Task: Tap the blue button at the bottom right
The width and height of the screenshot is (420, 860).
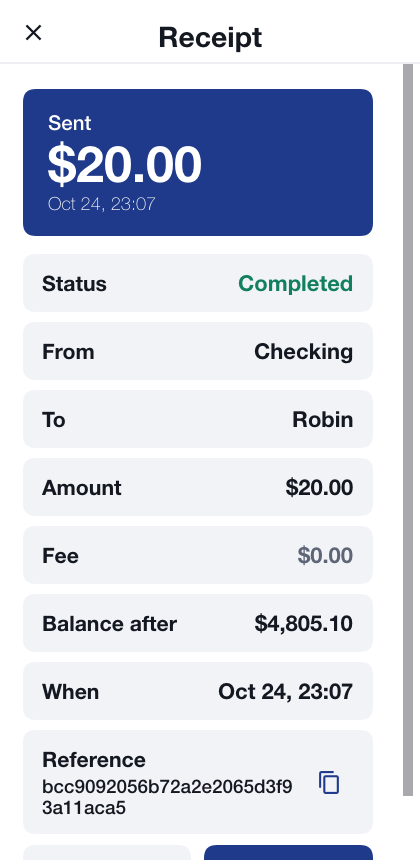Action: 288,853
